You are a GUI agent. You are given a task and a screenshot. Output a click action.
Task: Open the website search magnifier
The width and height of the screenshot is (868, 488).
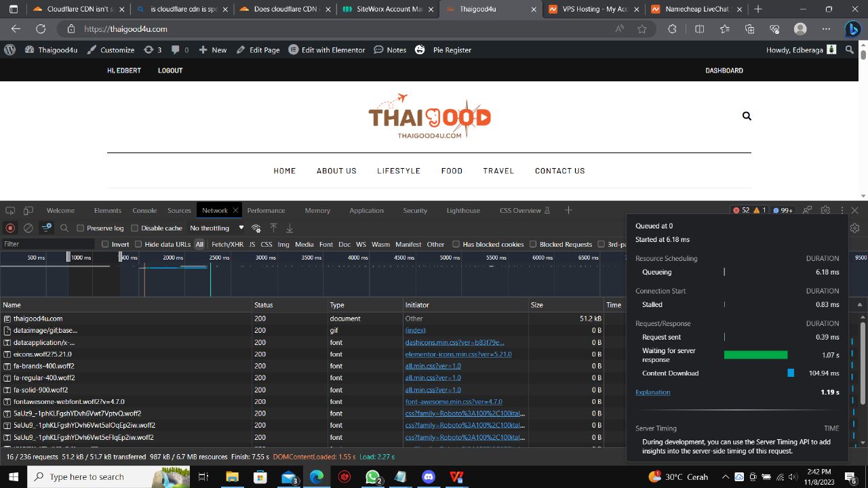[x=747, y=116]
